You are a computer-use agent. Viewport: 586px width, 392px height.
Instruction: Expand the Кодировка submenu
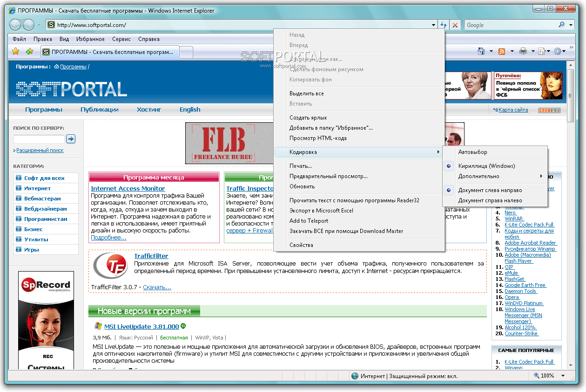358,152
